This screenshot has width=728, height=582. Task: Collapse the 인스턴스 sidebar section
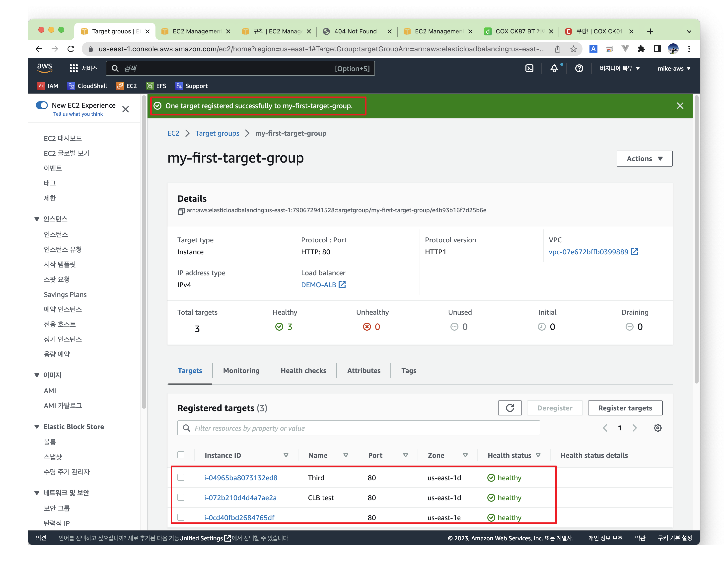[x=37, y=219]
